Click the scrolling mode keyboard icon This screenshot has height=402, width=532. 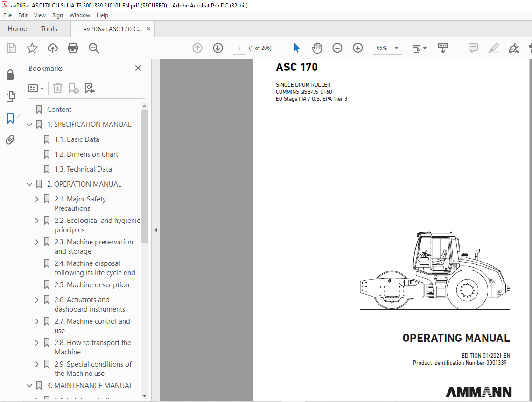(443, 48)
